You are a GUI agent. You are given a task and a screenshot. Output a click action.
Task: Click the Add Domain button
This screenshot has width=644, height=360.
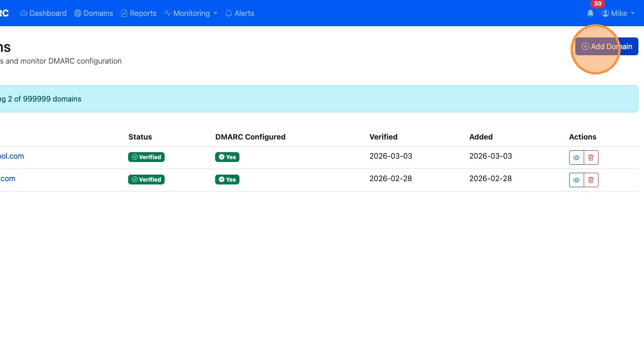tap(607, 46)
